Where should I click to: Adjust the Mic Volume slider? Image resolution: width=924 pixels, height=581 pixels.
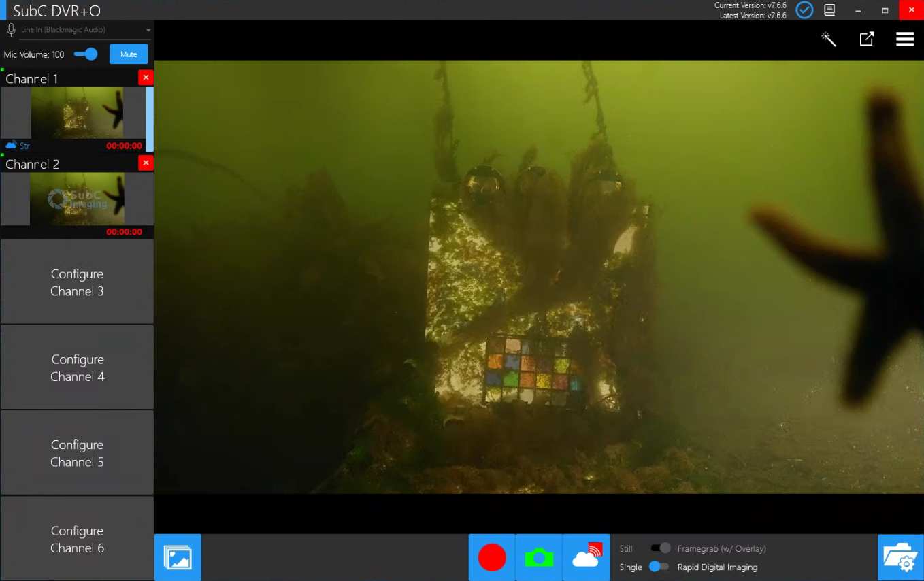86,54
